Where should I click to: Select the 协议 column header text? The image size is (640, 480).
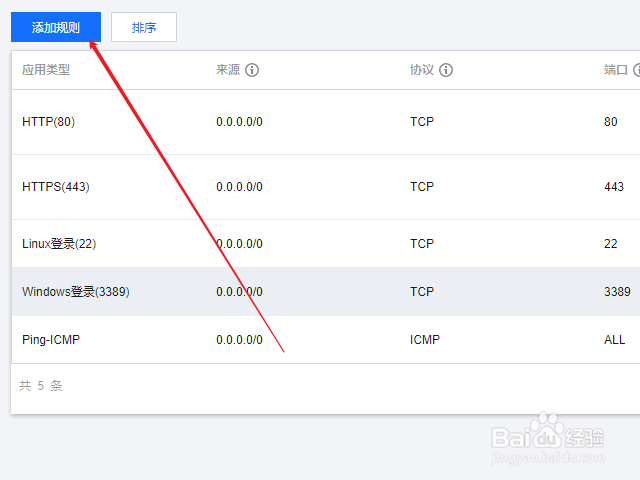(x=422, y=70)
